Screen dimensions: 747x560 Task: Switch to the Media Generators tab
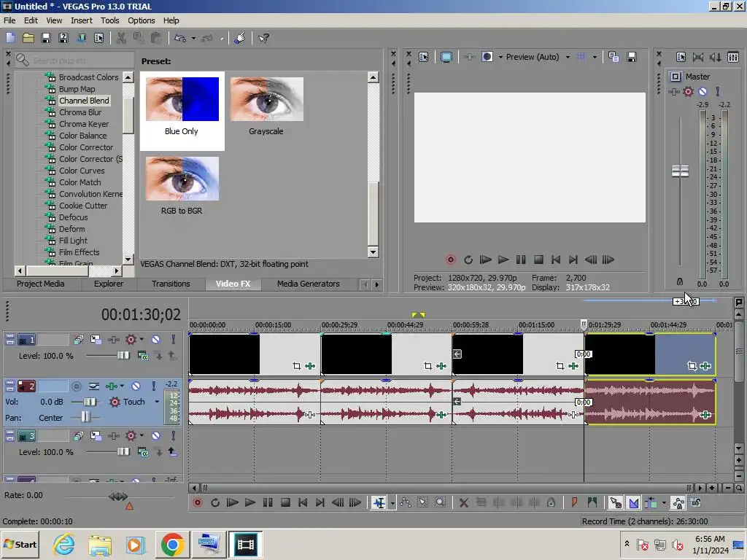309,284
